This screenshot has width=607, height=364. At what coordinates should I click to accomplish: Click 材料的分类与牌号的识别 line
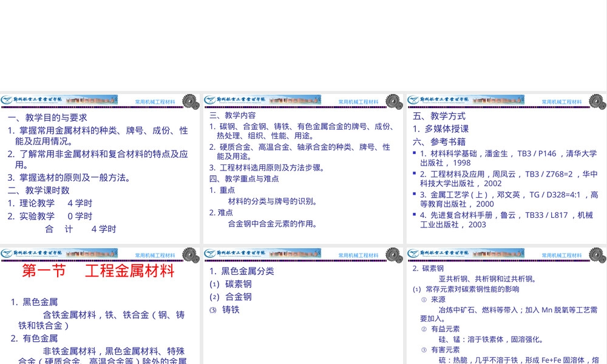(x=273, y=201)
